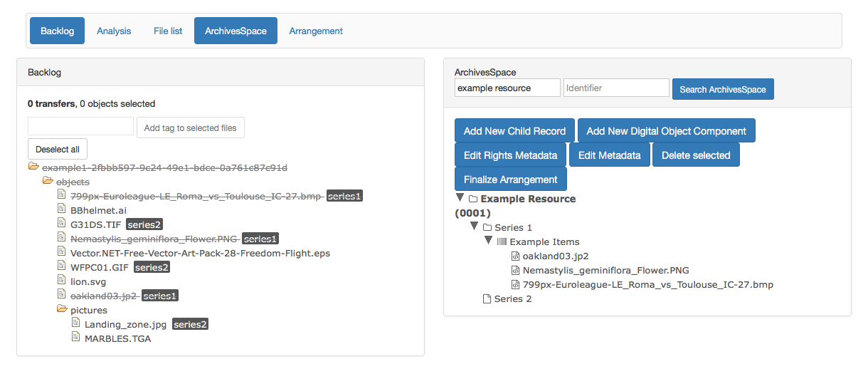Screen dimensions: 868x369
Task: Click Add New Child Record
Action: pyautogui.click(x=514, y=131)
